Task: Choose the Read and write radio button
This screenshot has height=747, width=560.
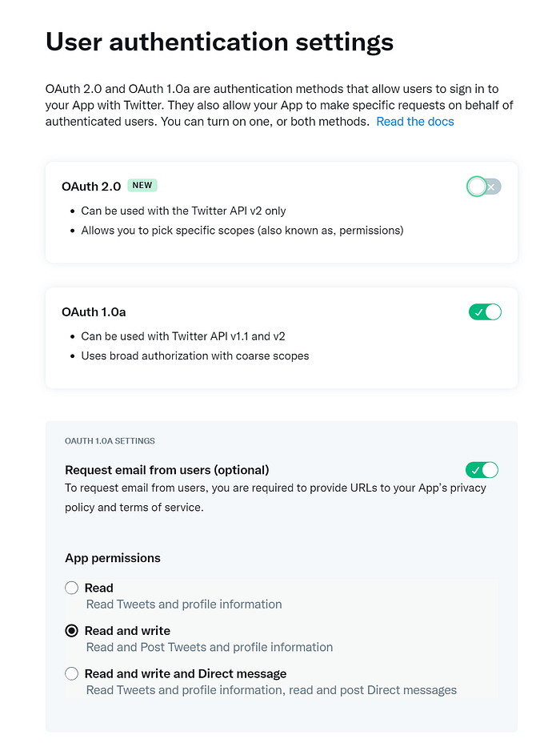Action: (71, 631)
